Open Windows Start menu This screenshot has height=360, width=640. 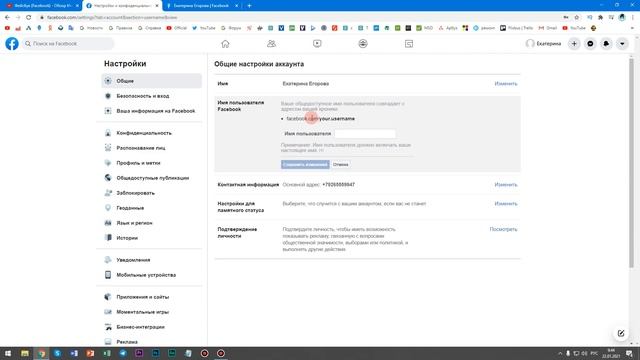pos(8,353)
